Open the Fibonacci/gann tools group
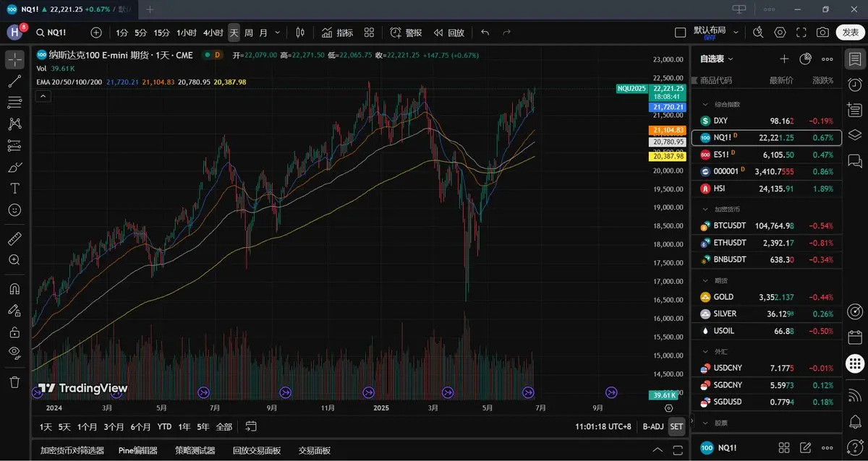The image size is (868, 461). [x=14, y=103]
